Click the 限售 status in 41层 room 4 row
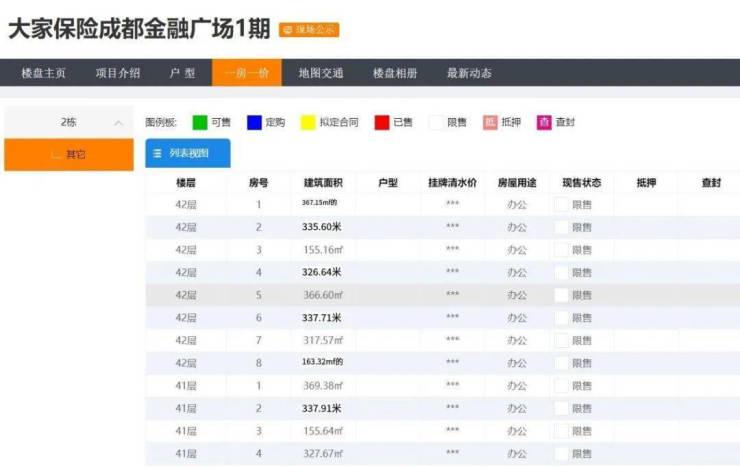The height and width of the screenshot is (467, 740). pos(582,453)
